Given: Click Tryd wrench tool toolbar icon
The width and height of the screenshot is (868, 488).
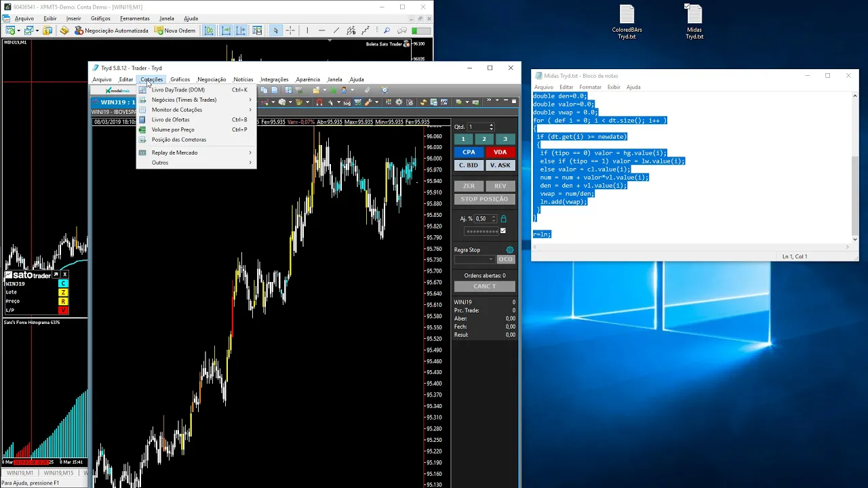Looking at the screenshot, I should (x=368, y=102).
